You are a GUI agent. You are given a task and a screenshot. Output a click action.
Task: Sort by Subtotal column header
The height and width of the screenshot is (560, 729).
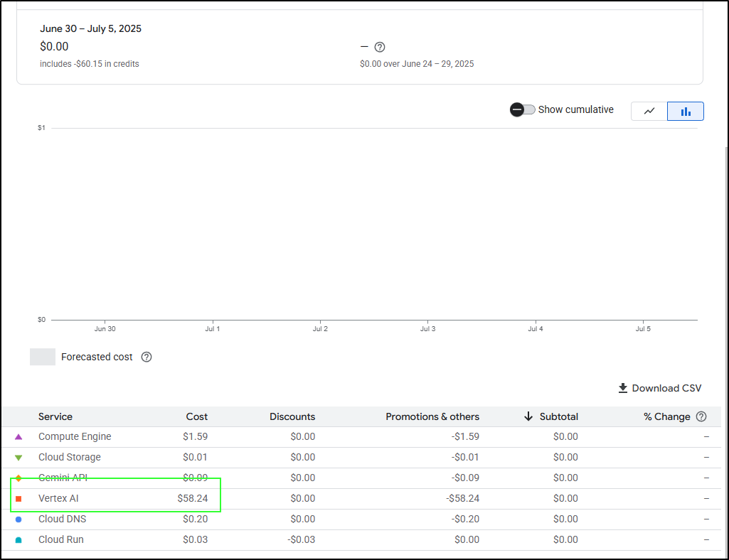coord(559,416)
